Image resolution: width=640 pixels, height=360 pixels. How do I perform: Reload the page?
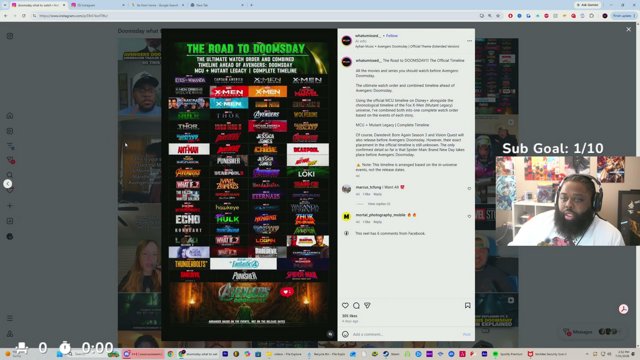point(24,16)
